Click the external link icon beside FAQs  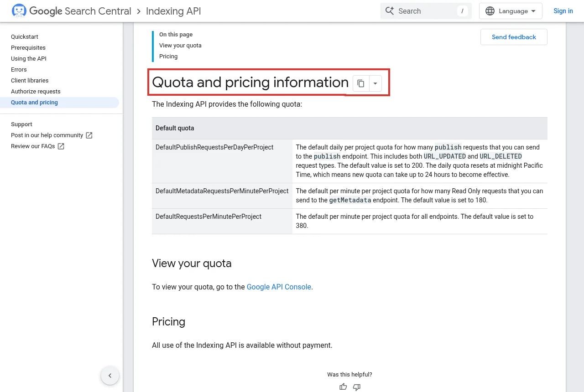[61, 146]
